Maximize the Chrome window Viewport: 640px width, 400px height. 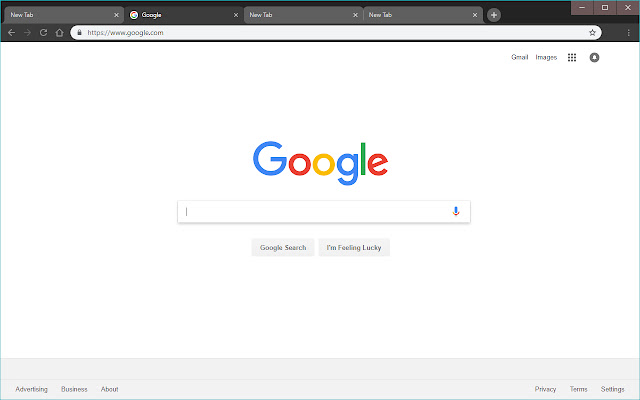[x=605, y=7]
